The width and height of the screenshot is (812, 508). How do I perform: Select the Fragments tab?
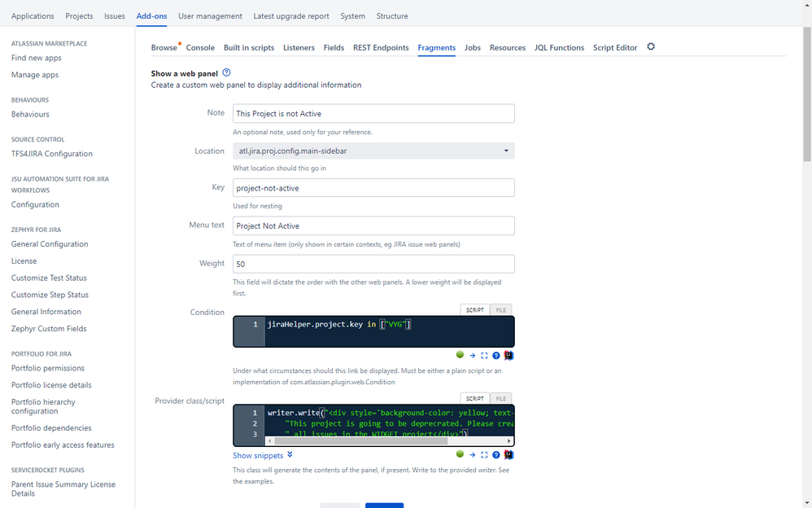[437, 48]
